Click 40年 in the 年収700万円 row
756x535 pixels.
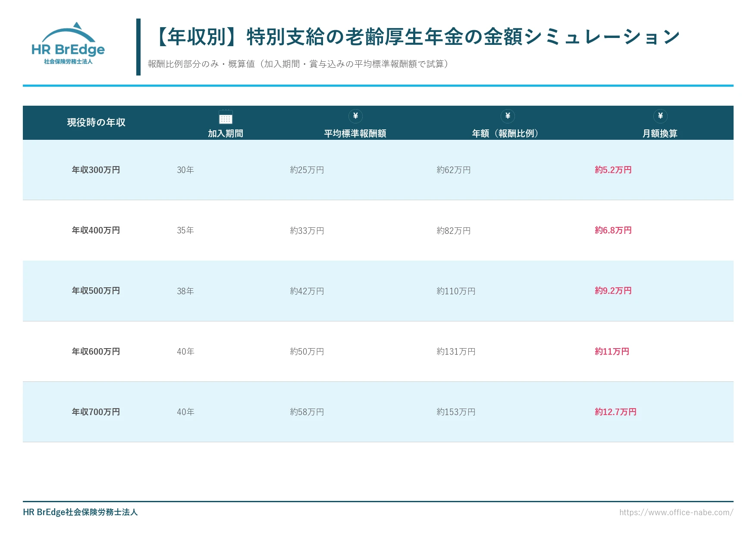coord(185,412)
